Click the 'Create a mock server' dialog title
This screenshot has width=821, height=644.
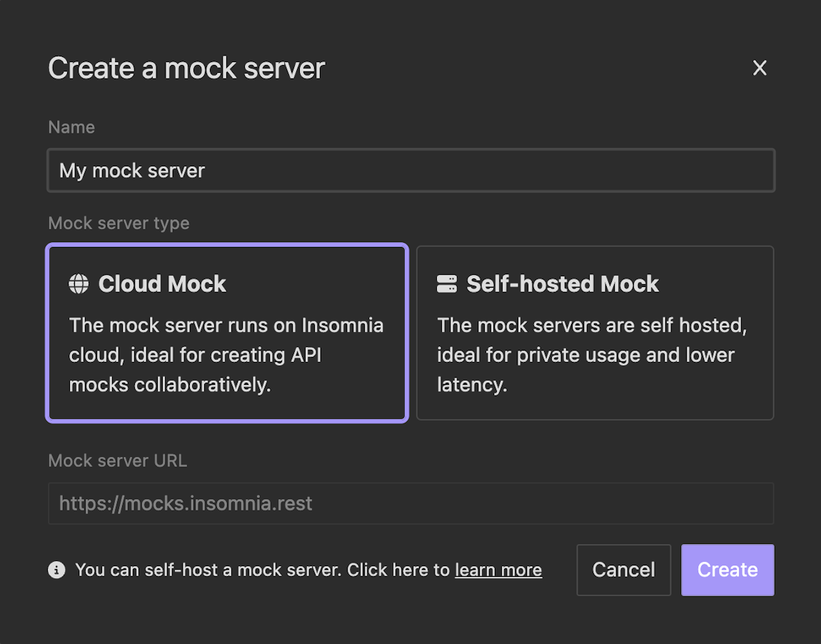coord(186,68)
